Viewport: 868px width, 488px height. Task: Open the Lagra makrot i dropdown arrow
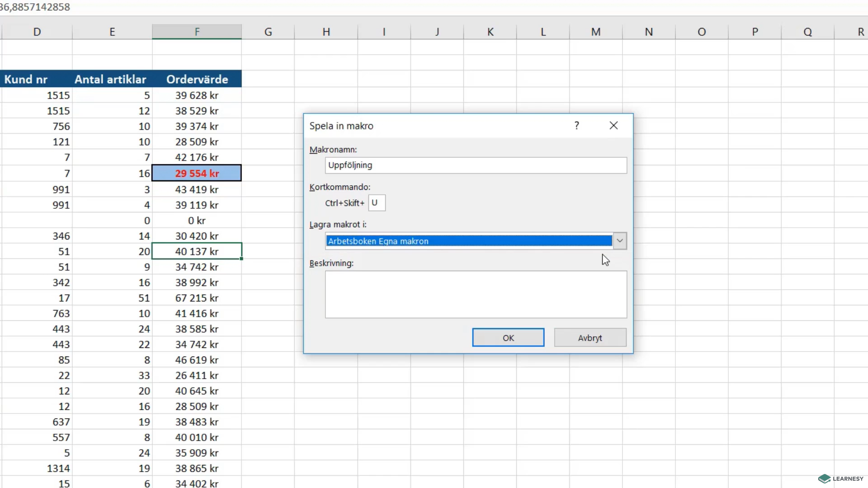click(620, 241)
